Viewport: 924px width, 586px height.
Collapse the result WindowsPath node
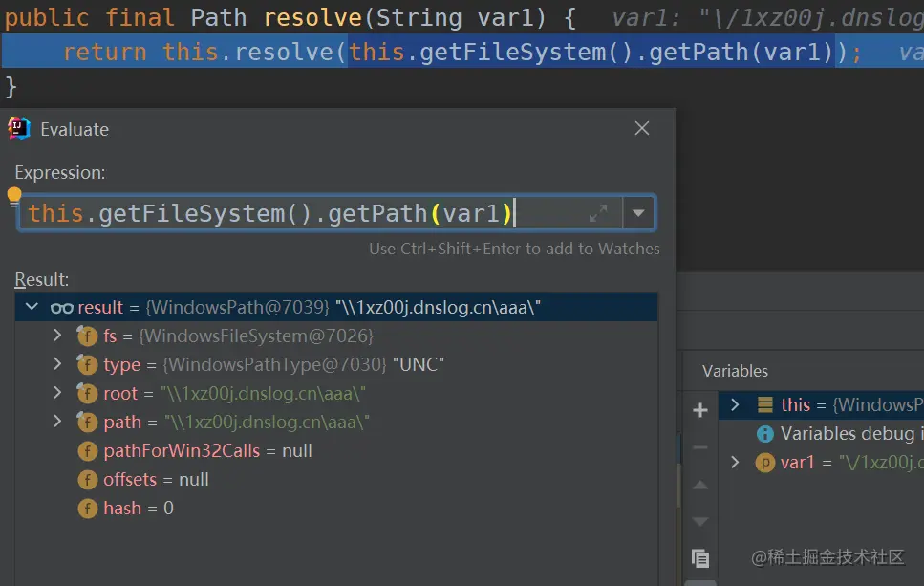click(x=32, y=307)
